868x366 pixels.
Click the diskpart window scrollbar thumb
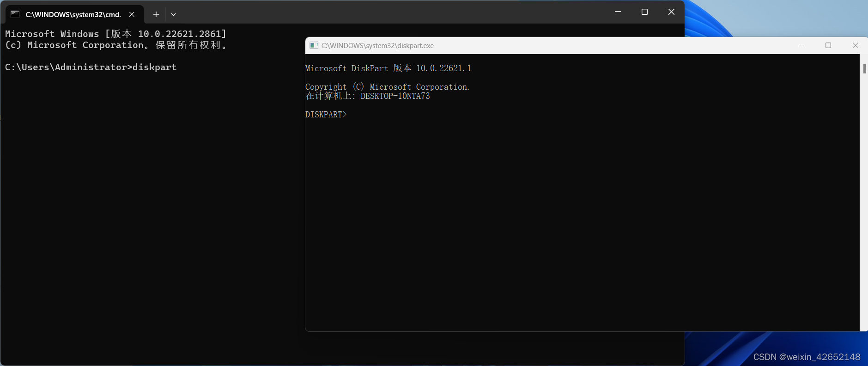click(864, 68)
